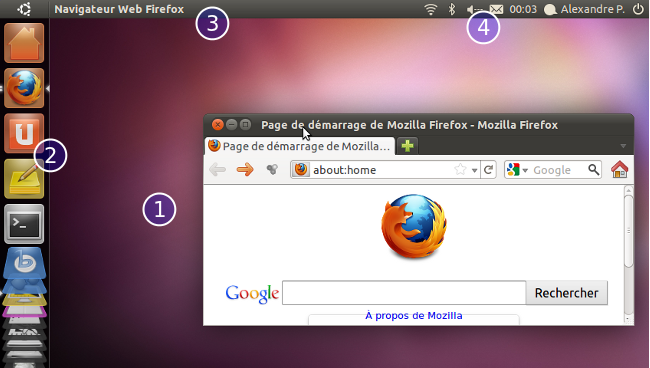This screenshot has width=650, height=368.
Task: Launch the Terminal from the launcher
Action: coord(24,224)
